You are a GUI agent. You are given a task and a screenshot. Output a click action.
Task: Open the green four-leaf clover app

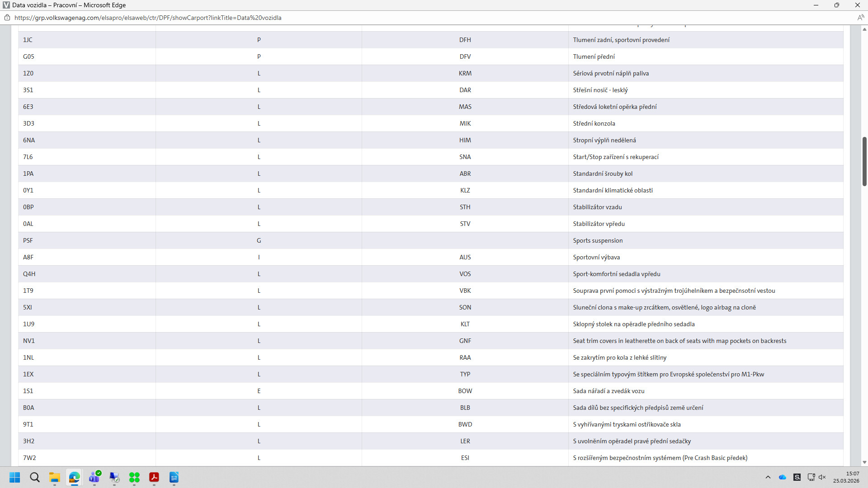[x=134, y=477]
